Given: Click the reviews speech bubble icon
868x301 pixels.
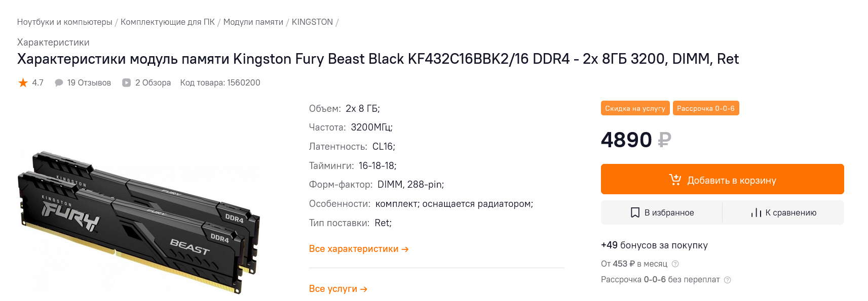Looking at the screenshot, I should point(59,83).
